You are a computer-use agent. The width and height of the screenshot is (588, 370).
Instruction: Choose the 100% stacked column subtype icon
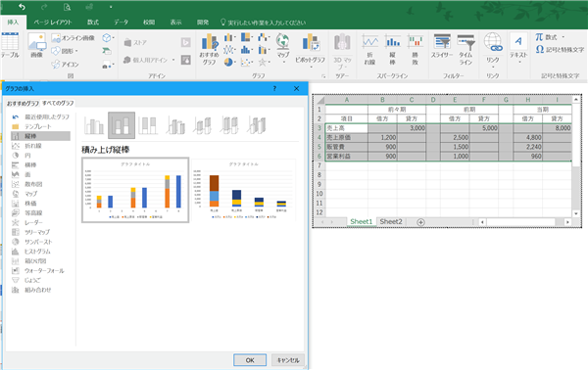point(148,125)
